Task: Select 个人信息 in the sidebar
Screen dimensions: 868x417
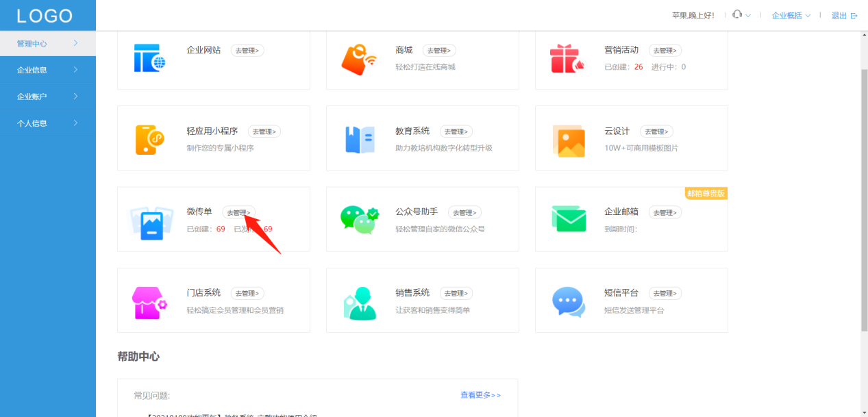Action: click(x=48, y=123)
